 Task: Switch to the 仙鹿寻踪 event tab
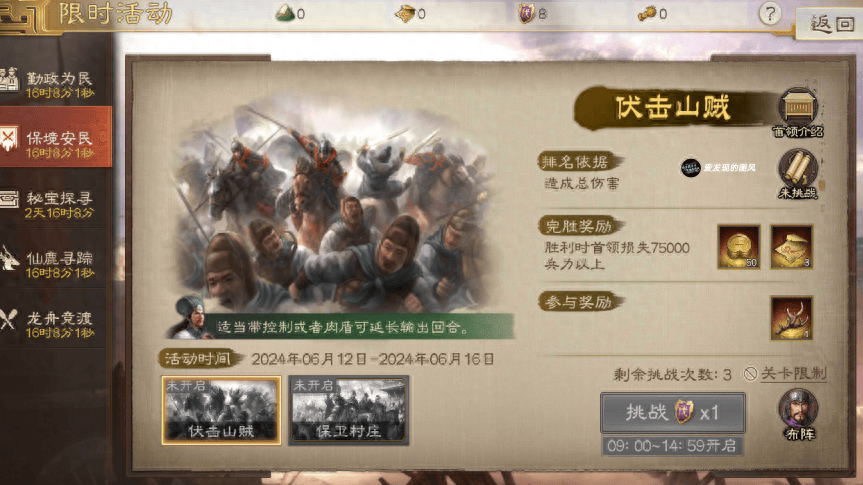(56, 264)
